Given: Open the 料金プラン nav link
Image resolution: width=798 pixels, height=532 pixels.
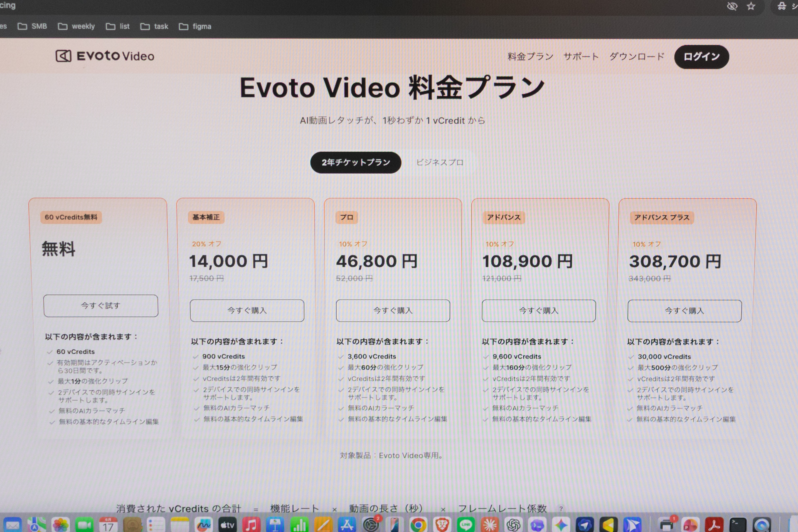Looking at the screenshot, I should click(530, 57).
